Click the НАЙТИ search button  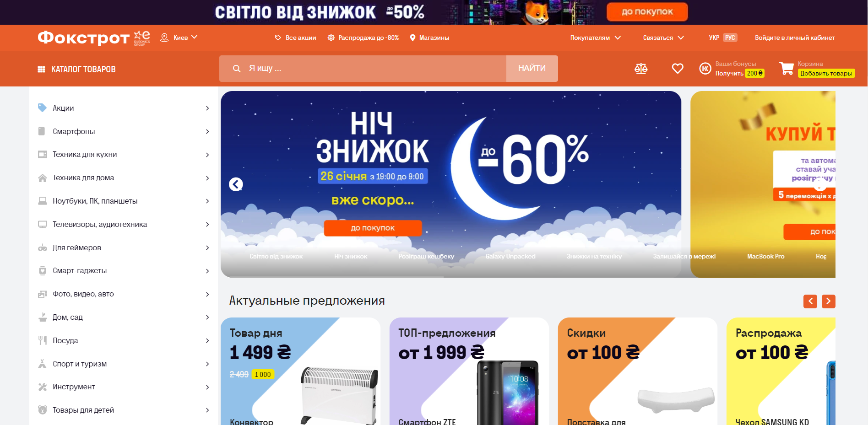click(532, 69)
